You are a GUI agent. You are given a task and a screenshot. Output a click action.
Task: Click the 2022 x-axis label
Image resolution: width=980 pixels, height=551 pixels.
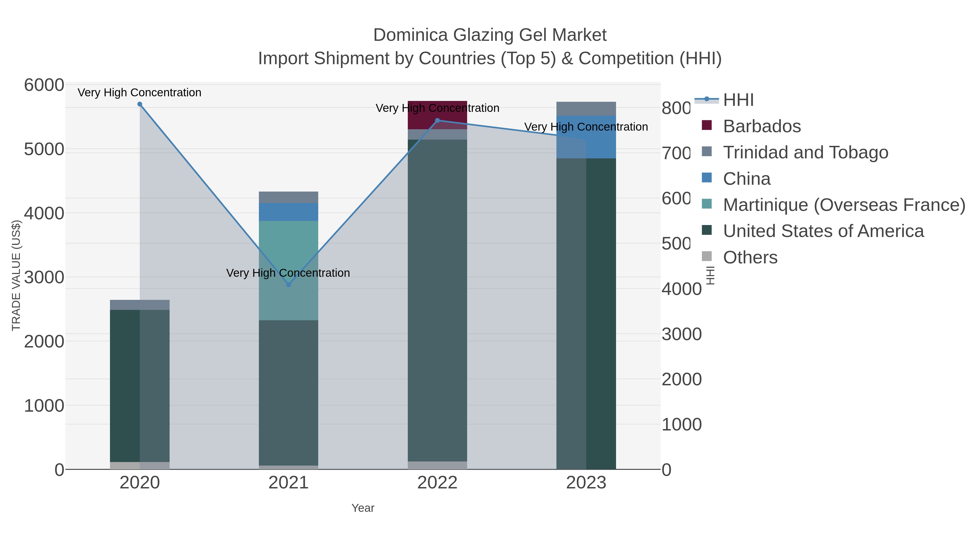437,483
